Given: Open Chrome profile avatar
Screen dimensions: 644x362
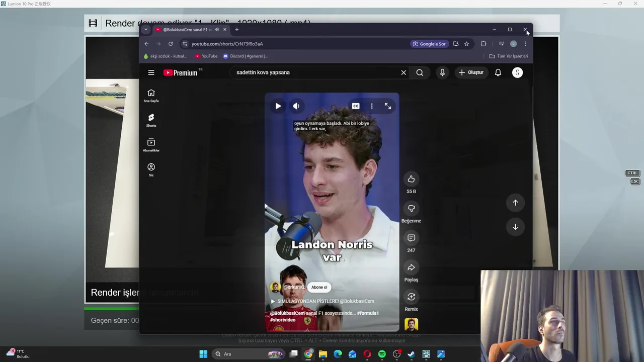Looking at the screenshot, I should point(513,44).
